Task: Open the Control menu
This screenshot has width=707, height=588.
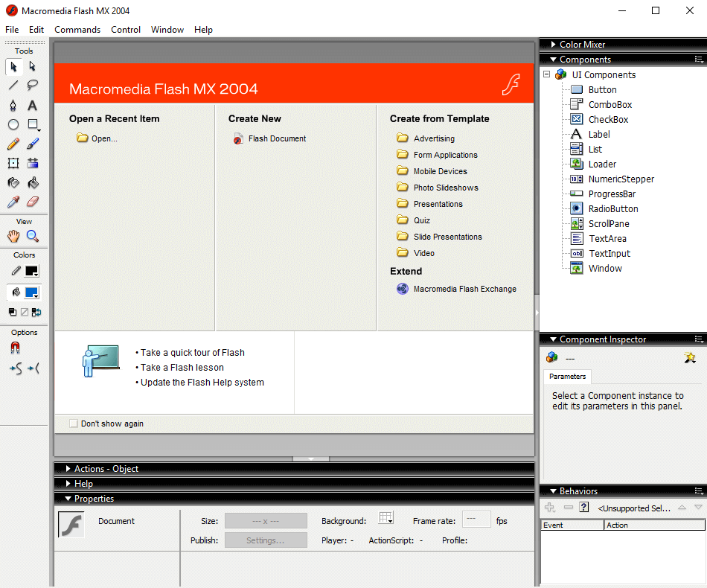Action: click(126, 30)
